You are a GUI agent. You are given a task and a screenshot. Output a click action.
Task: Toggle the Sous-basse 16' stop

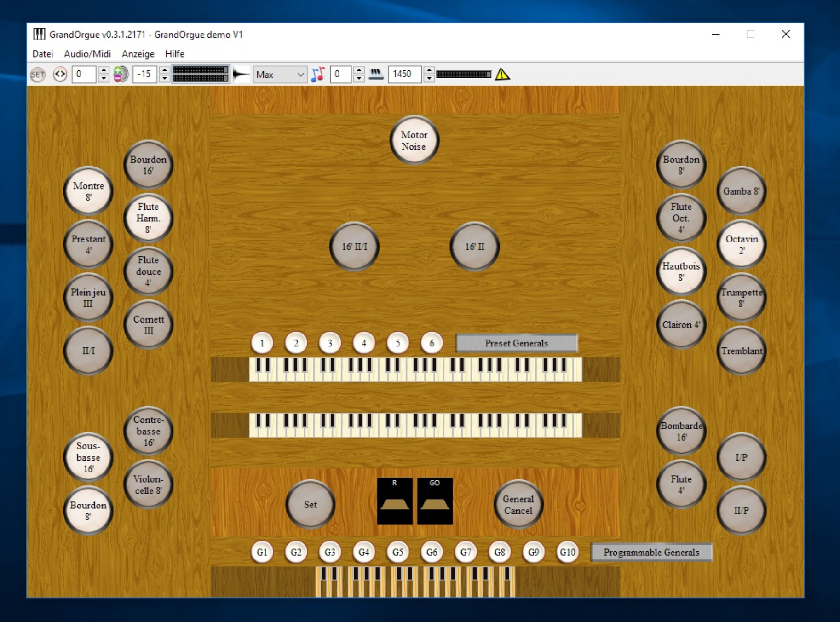pyautogui.click(x=88, y=457)
